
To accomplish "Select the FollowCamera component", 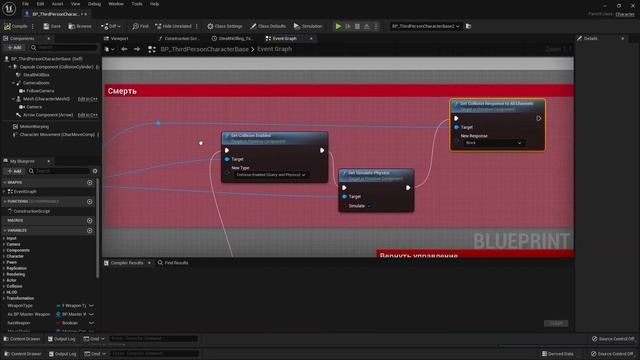I will [x=40, y=91].
